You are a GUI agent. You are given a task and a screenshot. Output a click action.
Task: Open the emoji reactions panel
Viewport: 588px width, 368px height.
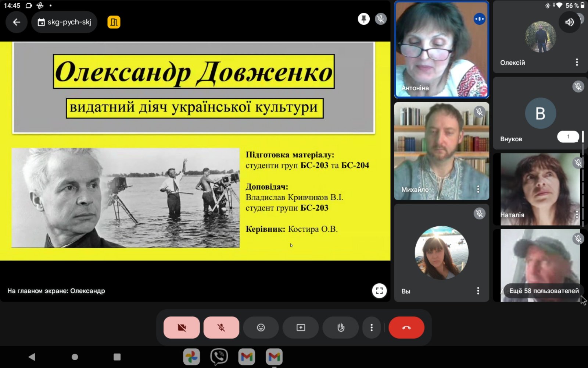261,328
